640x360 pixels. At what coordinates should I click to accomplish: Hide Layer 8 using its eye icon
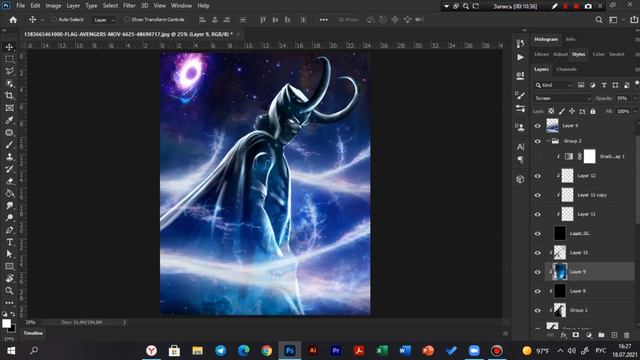538,291
